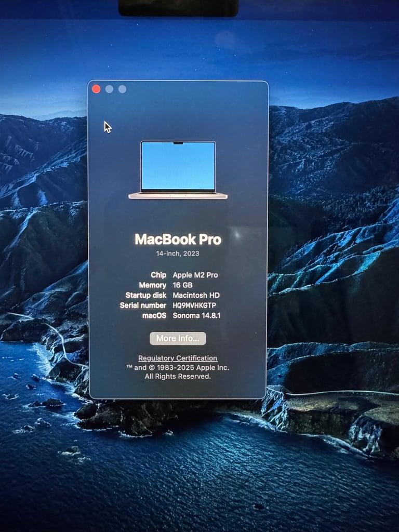
Task: Click the MacBook Pro laptop image
Action: tap(178, 170)
